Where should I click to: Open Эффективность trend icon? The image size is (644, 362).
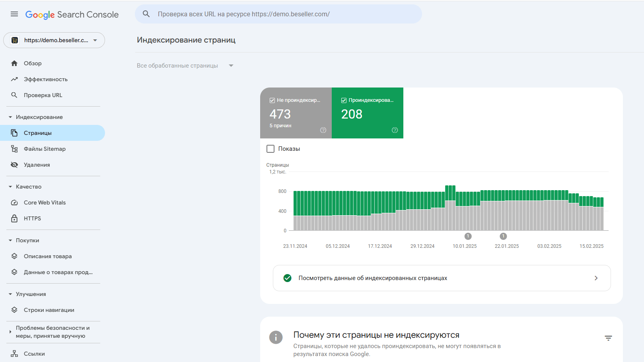(14, 79)
